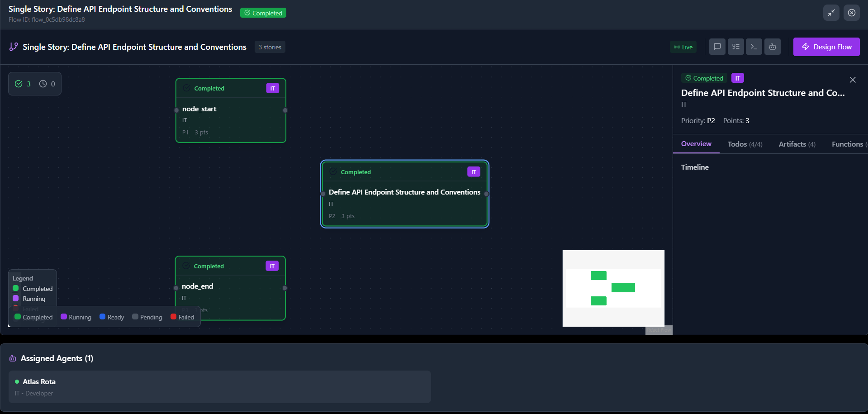This screenshot has width=868, height=414.
Task: Select the node_end story node
Action: 230,288
